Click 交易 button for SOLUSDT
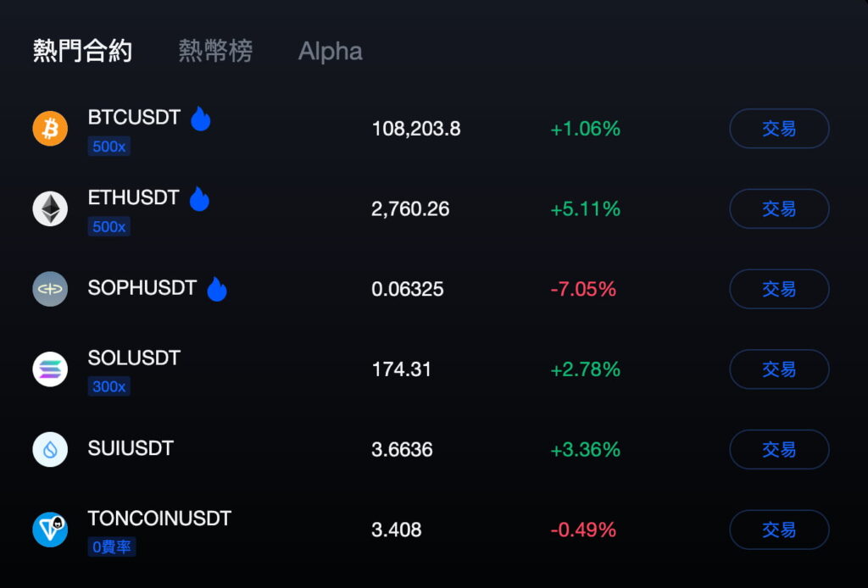Image resolution: width=868 pixels, height=588 pixels. coord(780,369)
